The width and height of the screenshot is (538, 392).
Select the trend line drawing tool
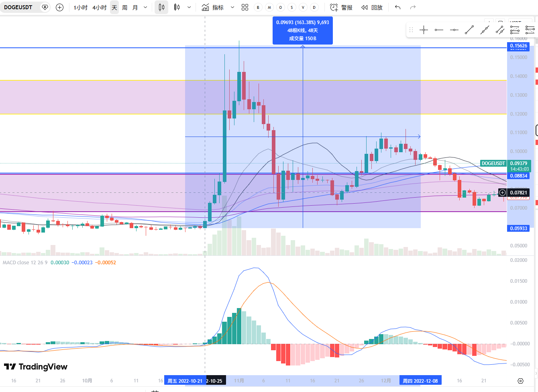469,30
